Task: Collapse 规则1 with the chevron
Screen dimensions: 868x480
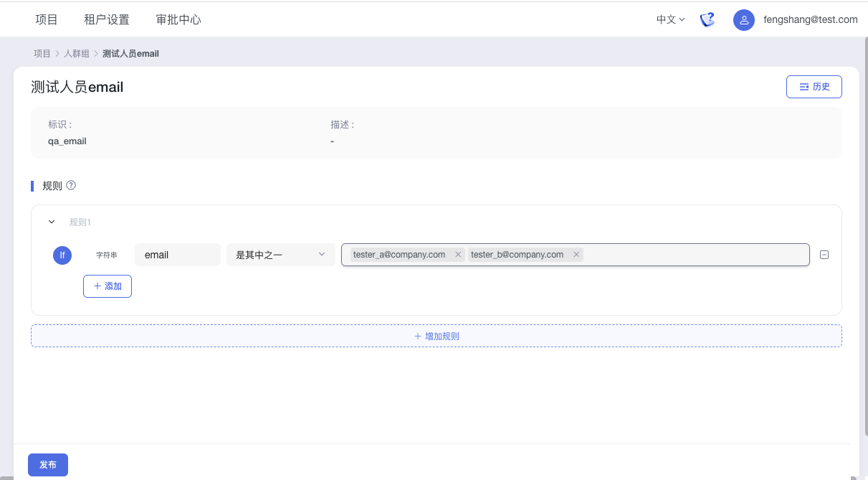Action: pyautogui.click(x=52, y=222)
